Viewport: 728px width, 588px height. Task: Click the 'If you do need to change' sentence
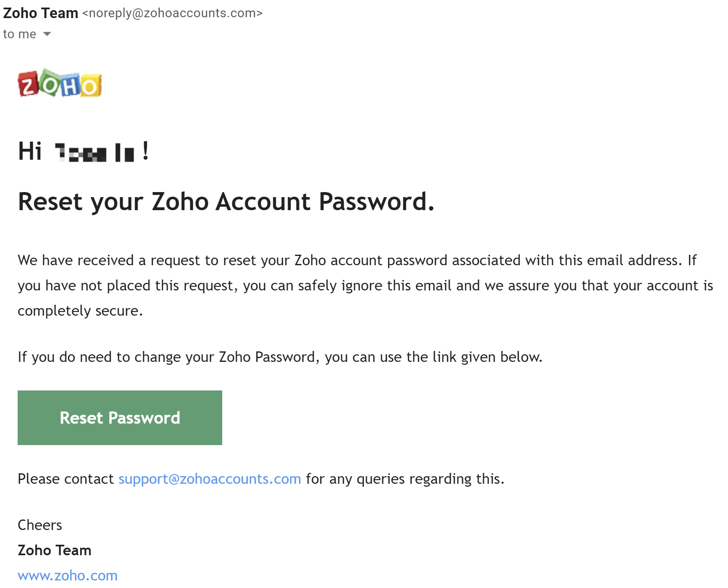pos(280,357)
